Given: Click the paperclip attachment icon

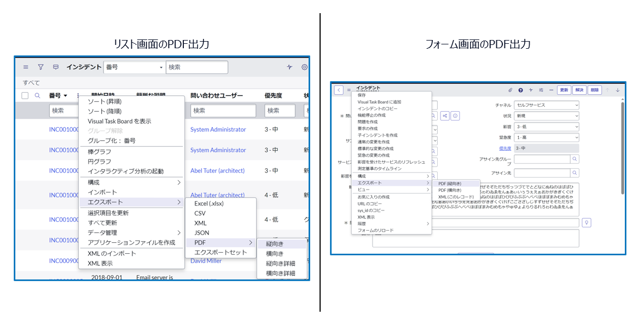Looking at the screenshot, I should click(x=511, y=90).
